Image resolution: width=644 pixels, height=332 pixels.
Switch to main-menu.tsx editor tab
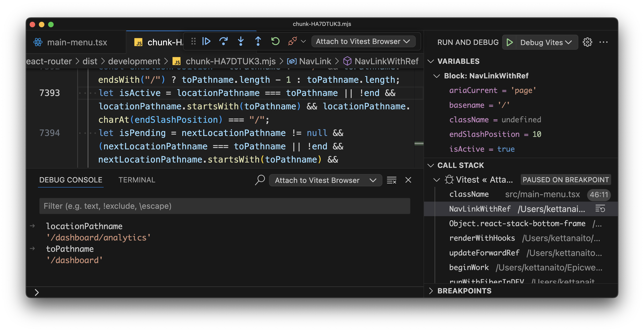point(76,42)
